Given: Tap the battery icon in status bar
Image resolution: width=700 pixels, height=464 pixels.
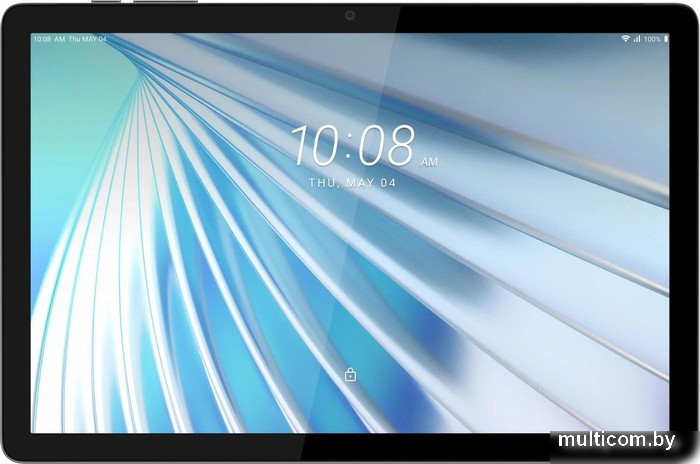Looking at the screenshot, I should tap(666, 39).
